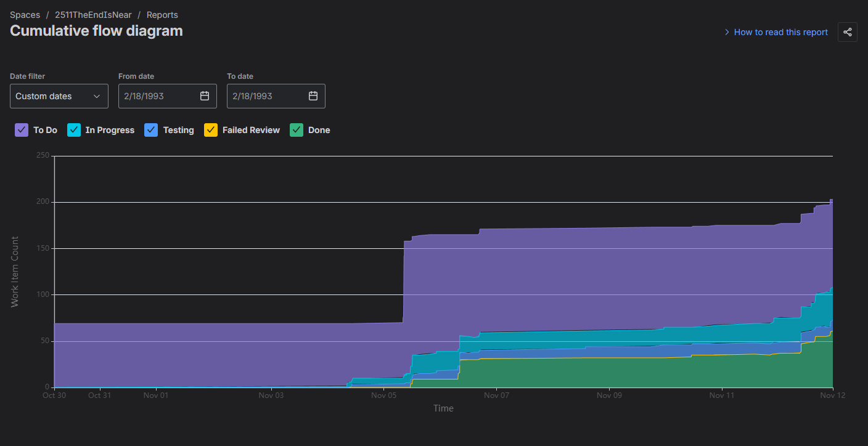Open How to read this report link
Screen dimensions: 868x446
pos(780,32)
